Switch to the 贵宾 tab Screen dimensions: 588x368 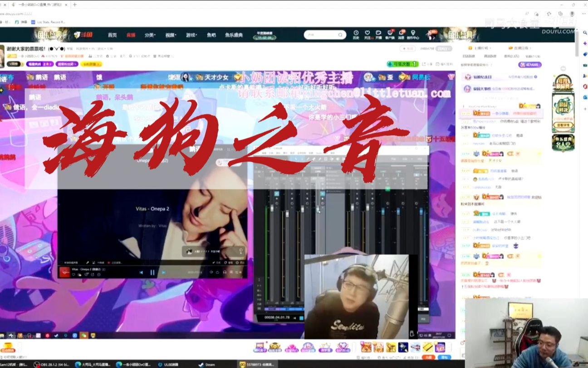[512, 56]
